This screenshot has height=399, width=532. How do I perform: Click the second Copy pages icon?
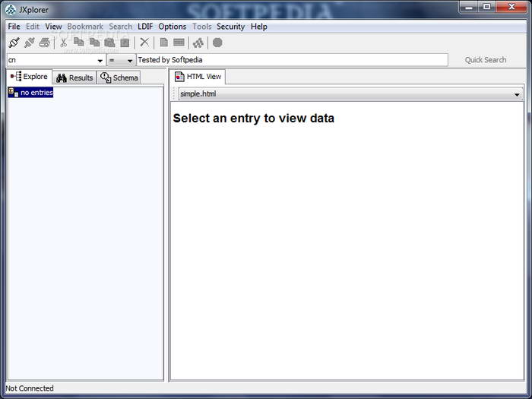[94, 43]
